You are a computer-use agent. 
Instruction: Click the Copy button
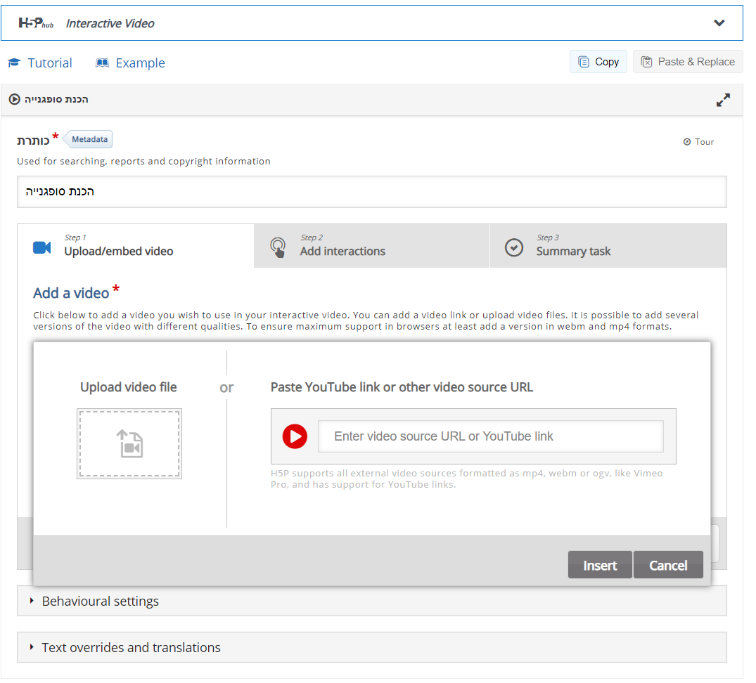(x=598, y=62)
